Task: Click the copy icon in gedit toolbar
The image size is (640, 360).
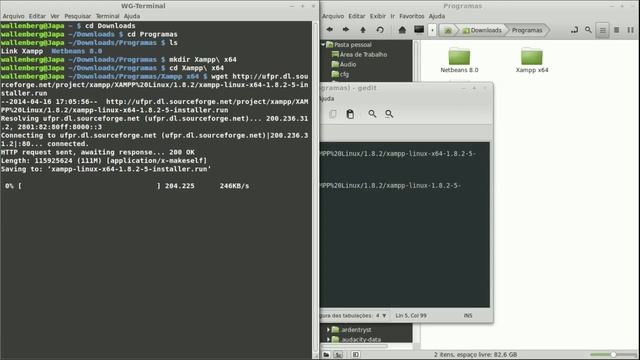Action: 333,114
